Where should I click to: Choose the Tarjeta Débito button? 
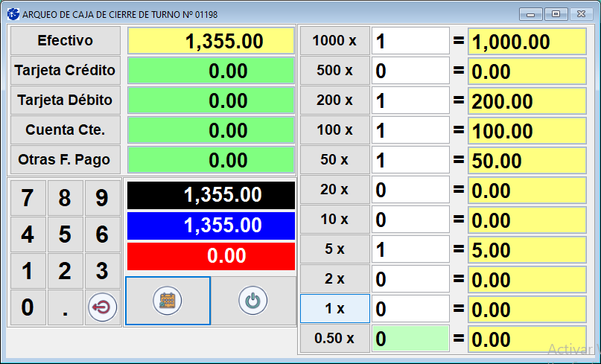coord(65,100)
